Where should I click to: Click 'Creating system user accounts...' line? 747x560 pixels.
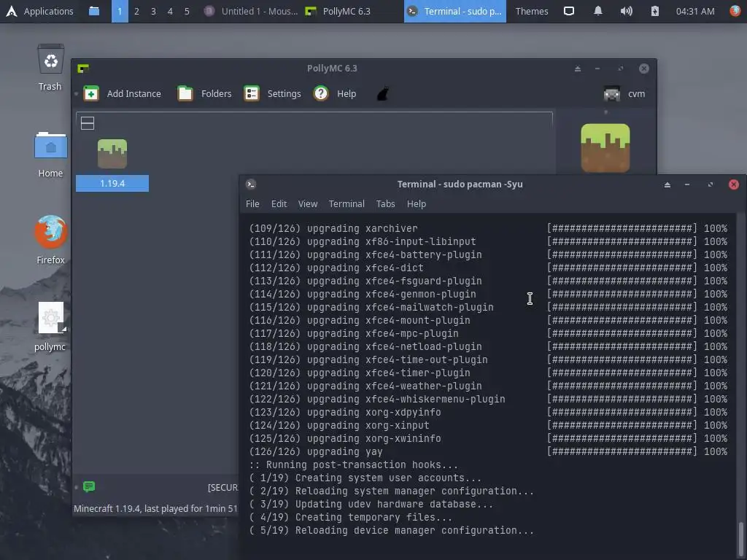(x=365, y=478)
